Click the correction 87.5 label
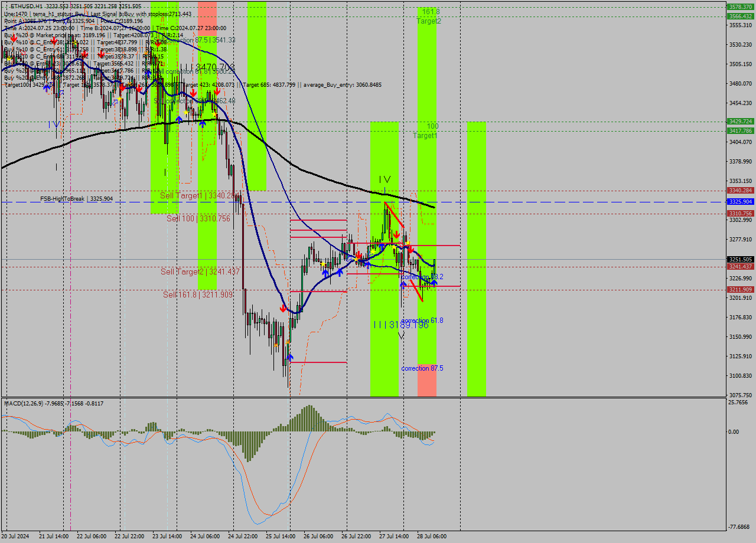The height and width of the screenshot is (543, 756). point(422,368)
